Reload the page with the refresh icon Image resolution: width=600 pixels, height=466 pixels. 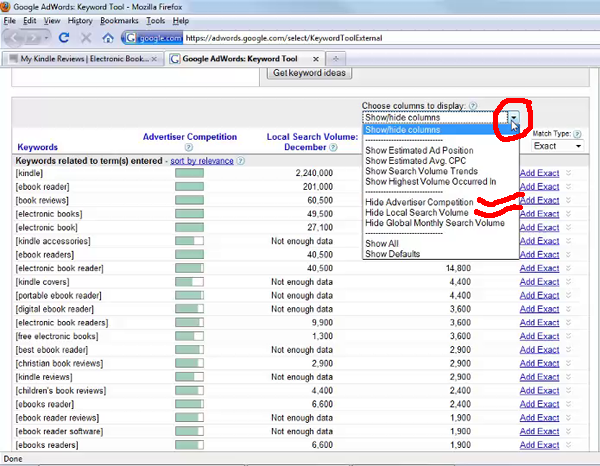click(64, 38)
